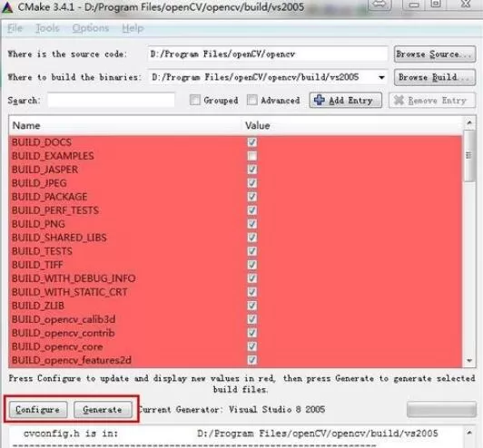Screen dimensions: 483x448
Task: Select the BUILD_opencv_contrib entry name
Action: 64,333
